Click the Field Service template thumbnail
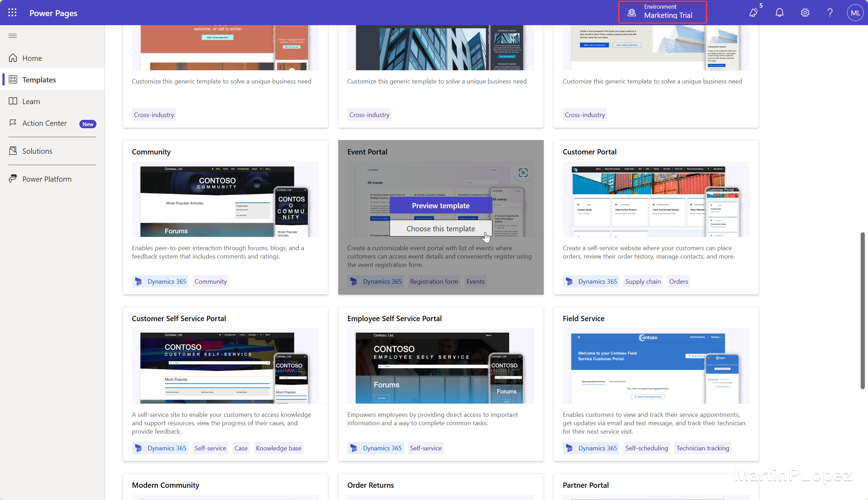868x500 pixels. point(656,367)
